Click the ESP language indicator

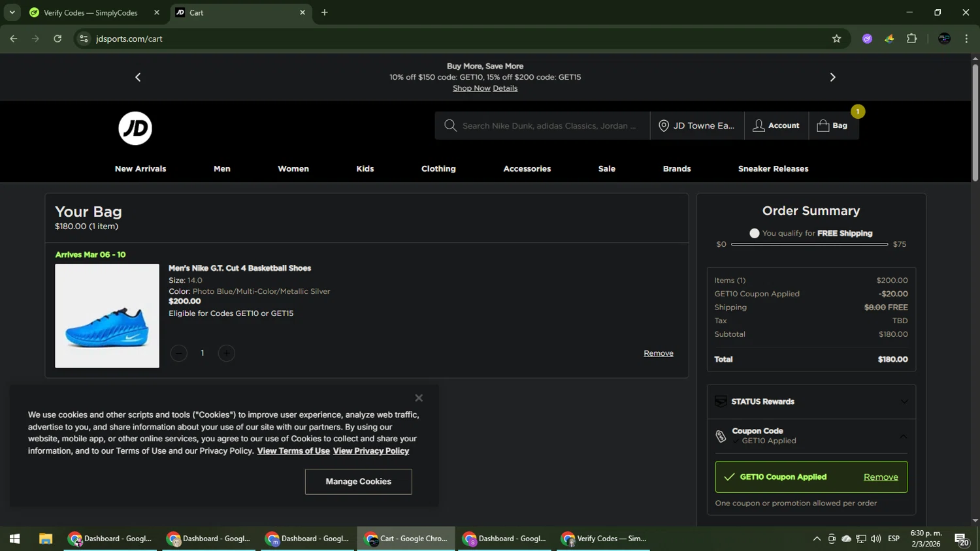(894, 539)
